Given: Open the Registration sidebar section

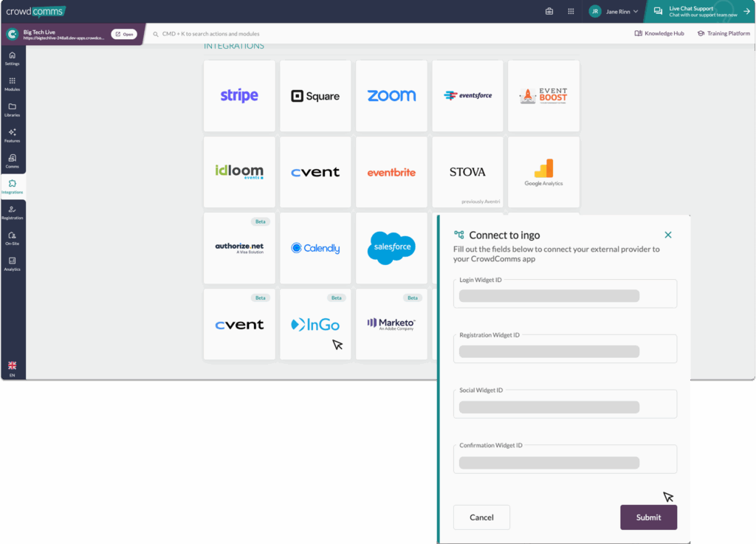Looking at the screenshot, I should tap(13, 213).
